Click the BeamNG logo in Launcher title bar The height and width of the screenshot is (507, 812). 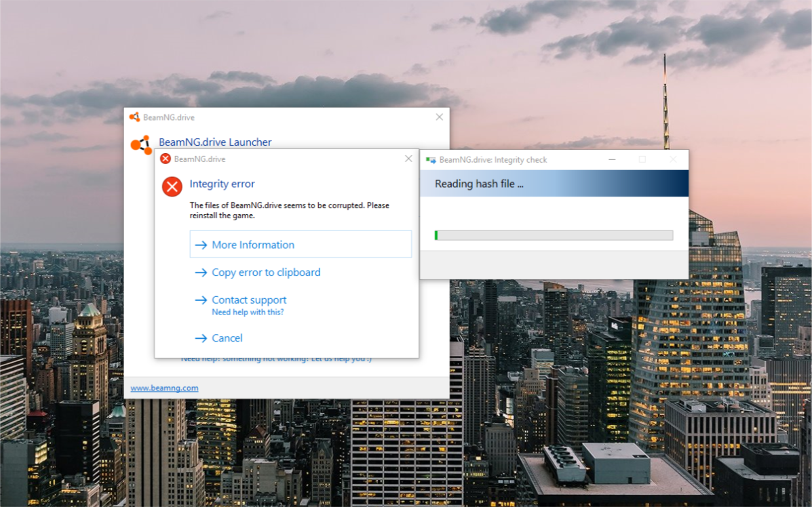point(134,117)
